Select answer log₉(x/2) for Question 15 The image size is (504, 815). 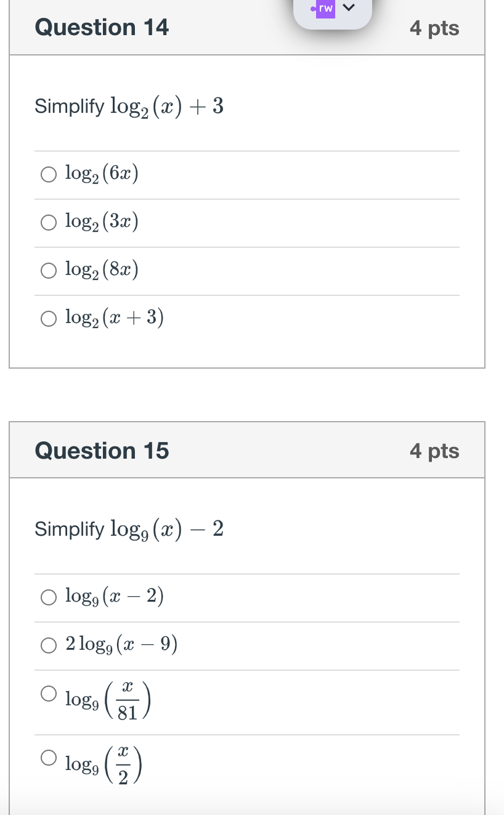[x=49, y=758]
